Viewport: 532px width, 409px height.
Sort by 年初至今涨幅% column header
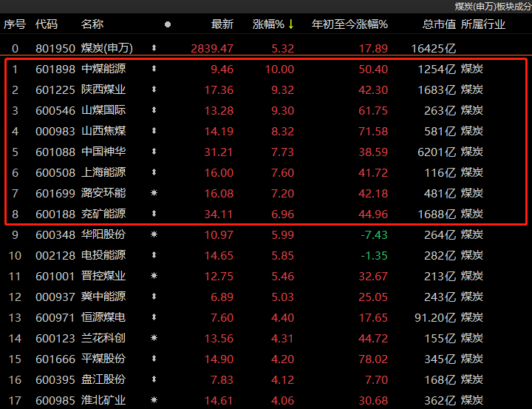pos(349,24)
